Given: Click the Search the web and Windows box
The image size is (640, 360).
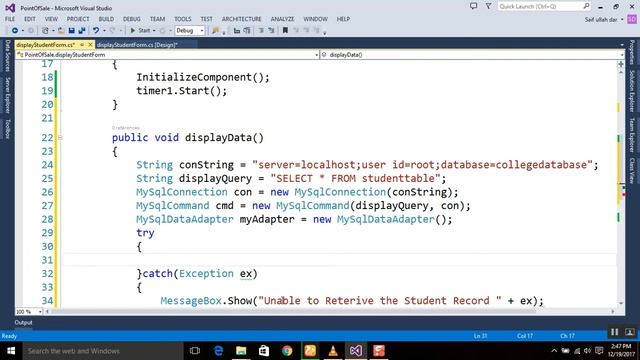Looking at the screenshot, I should [x=103, y=351].
